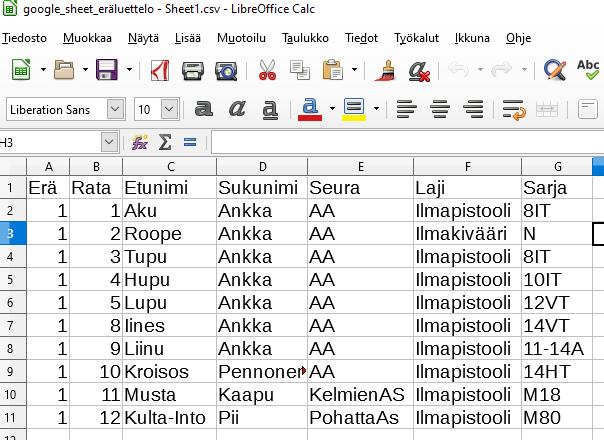This screenshot has width=604, height=440.
Task: Open the font size dropdown
Action: [169, 109]
